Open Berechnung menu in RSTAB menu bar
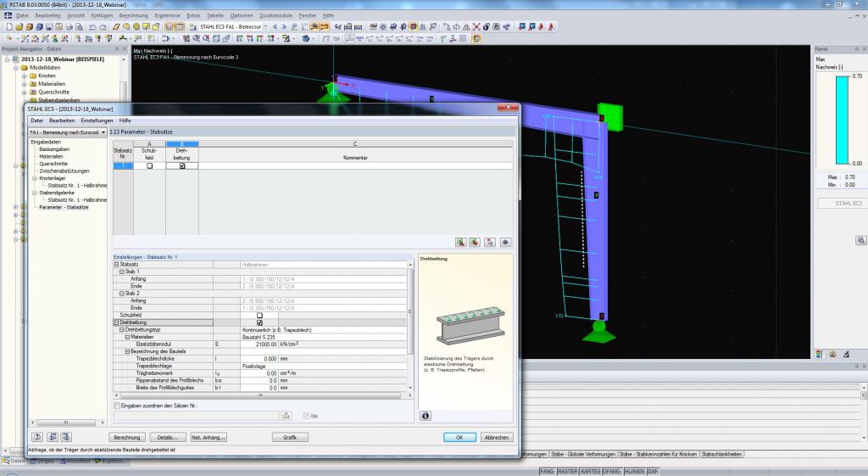 pyautogui.click(x=133, y=15)
